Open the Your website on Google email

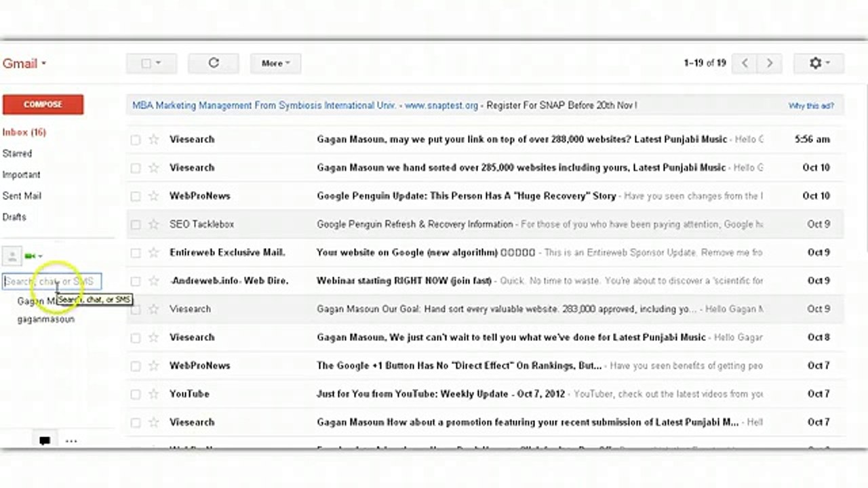(x=485, y=253)
